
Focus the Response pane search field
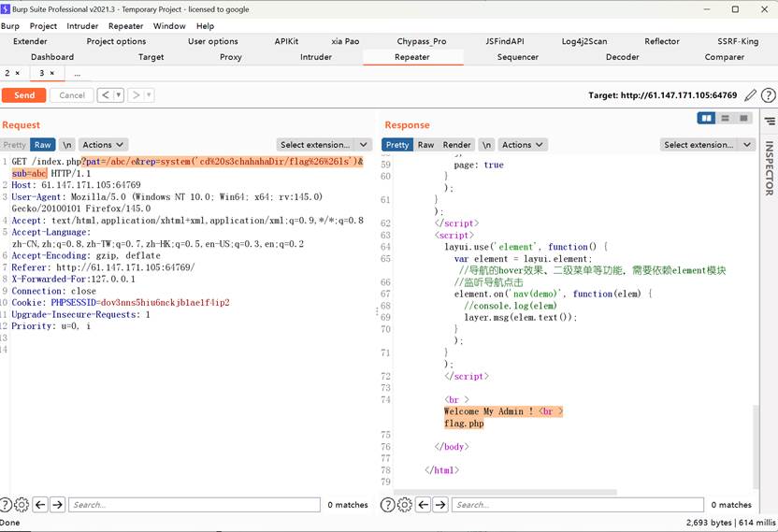(x=578, y=505)
